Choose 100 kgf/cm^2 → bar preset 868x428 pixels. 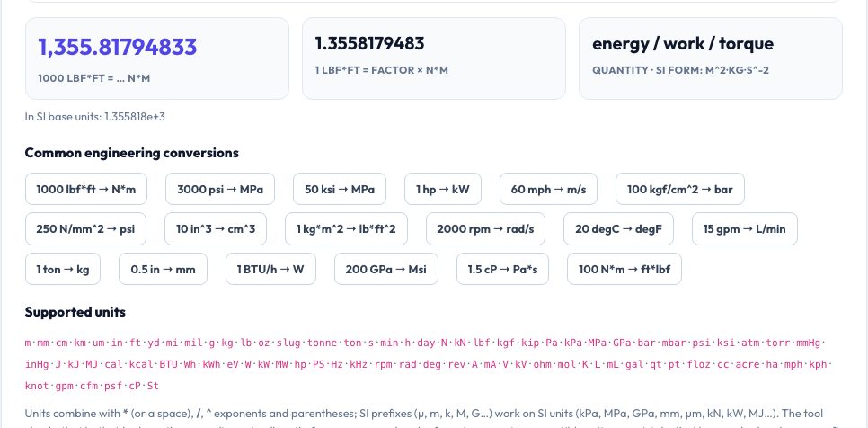(x=680, y=190)
